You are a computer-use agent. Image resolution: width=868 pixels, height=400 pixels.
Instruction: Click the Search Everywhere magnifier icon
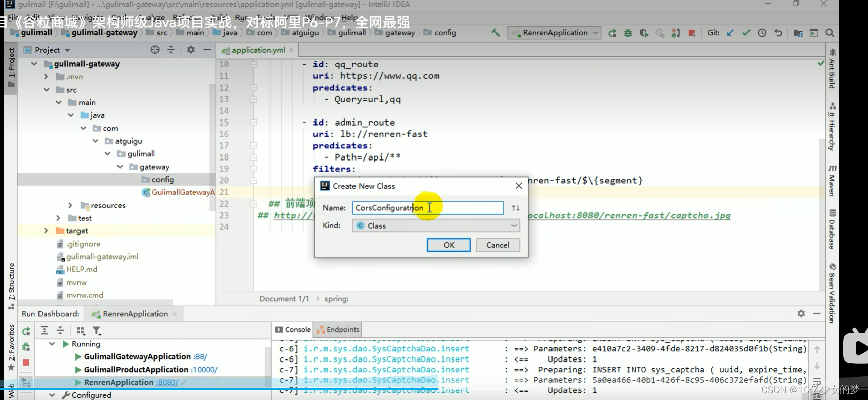[830, 33]
